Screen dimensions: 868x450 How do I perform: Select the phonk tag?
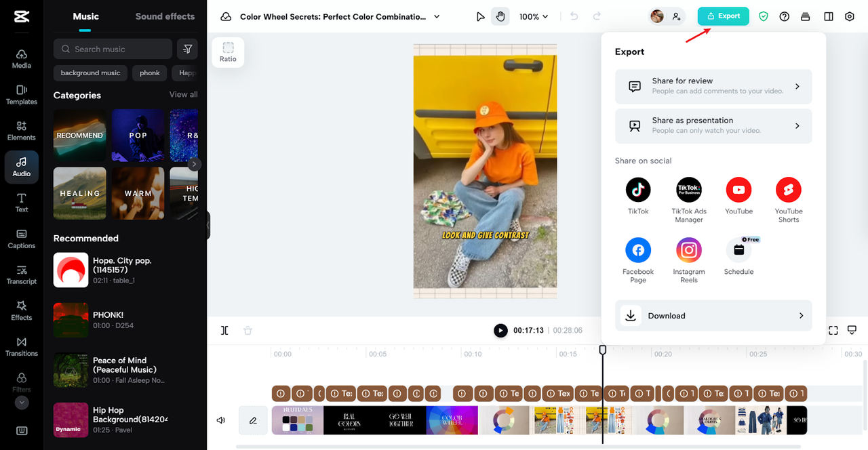pyautogui.click(x=150, y=73)
